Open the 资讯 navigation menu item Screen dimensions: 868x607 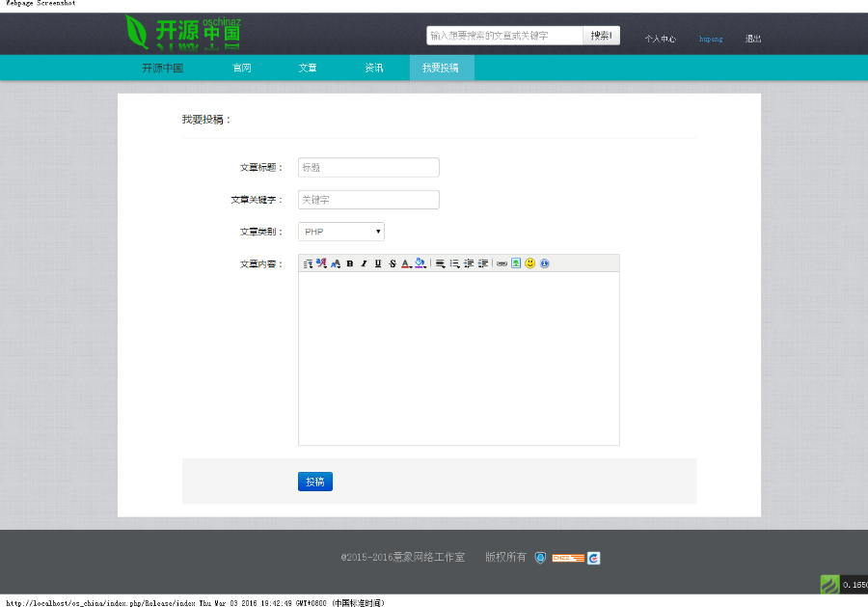tap(374, 68)
